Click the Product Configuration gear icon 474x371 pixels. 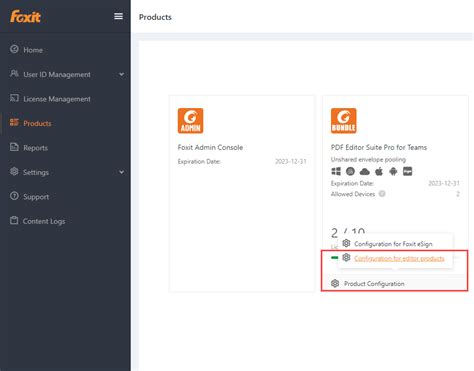click(x=335, y=283)
